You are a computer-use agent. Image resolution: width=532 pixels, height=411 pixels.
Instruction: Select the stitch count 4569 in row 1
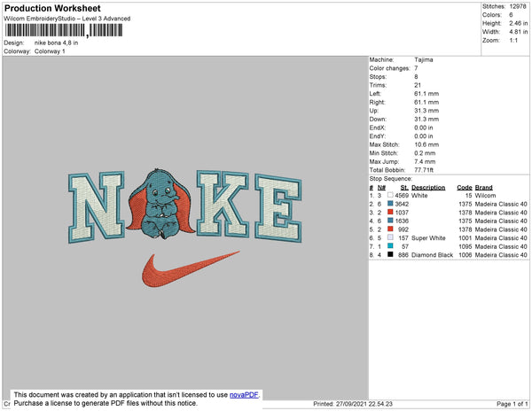pos(402,196)
